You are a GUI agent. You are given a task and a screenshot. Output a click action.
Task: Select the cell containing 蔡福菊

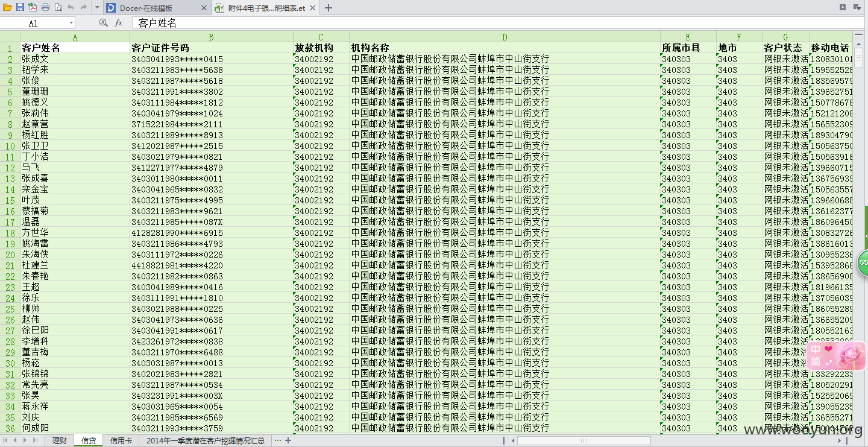click(x=75, y=211)
